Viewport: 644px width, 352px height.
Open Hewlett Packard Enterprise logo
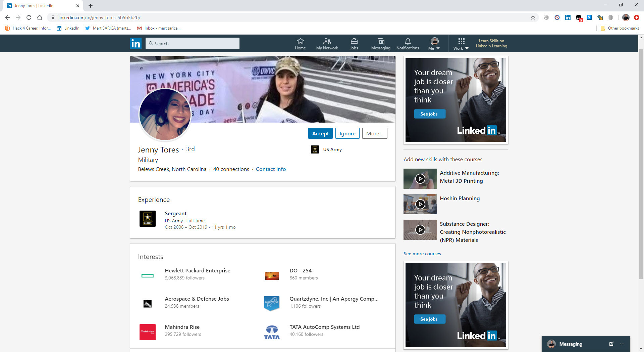(x=148, y=276)
